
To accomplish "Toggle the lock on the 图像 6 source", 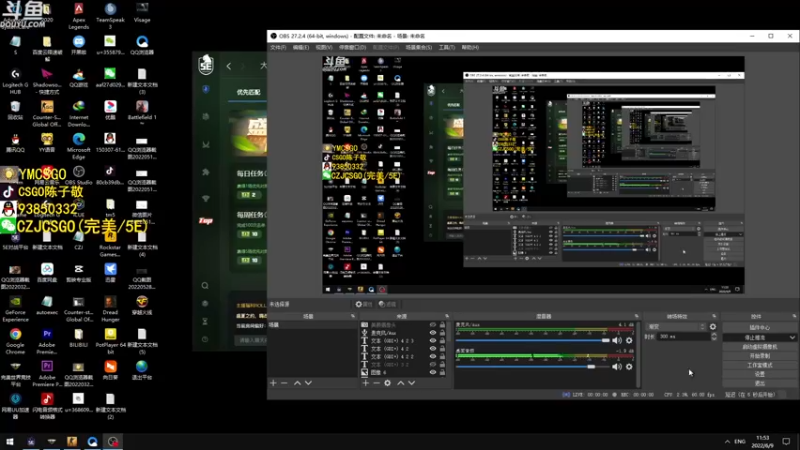I will pos(442,372).
